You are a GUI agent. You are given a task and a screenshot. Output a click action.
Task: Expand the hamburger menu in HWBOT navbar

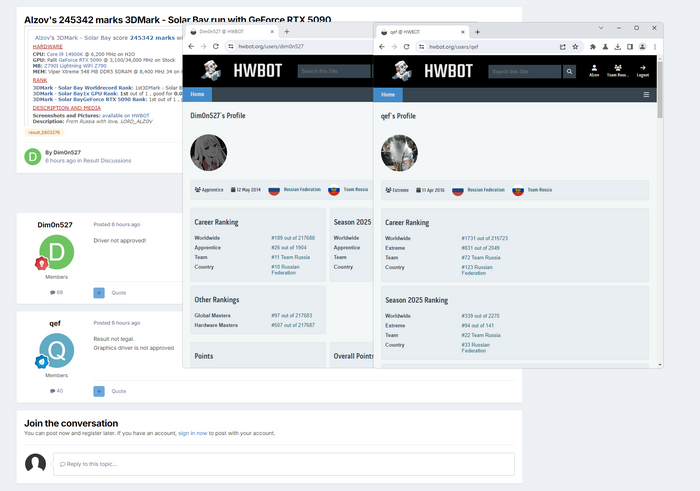[647, 95]
